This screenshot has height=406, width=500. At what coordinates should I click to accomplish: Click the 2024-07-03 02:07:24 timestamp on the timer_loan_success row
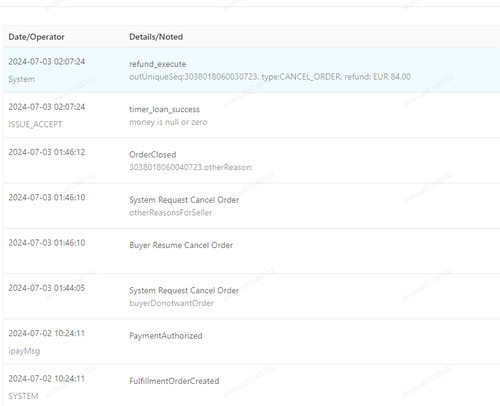(47, 107)
